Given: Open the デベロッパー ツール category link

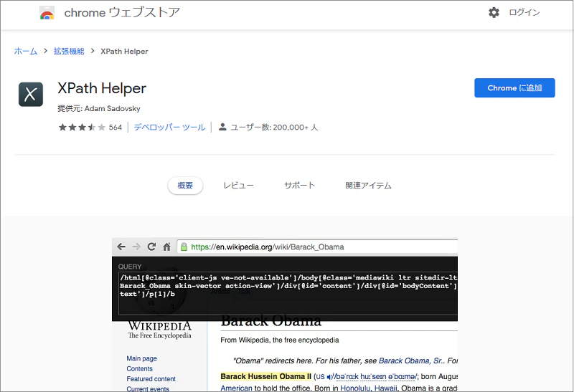Looking at the screenshot, I should coord(170,128).
